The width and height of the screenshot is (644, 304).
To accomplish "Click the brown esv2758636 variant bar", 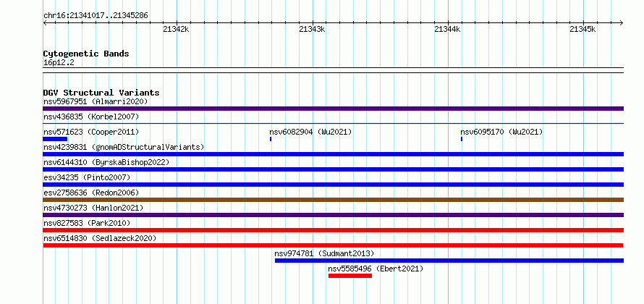I will coord(334,200).
